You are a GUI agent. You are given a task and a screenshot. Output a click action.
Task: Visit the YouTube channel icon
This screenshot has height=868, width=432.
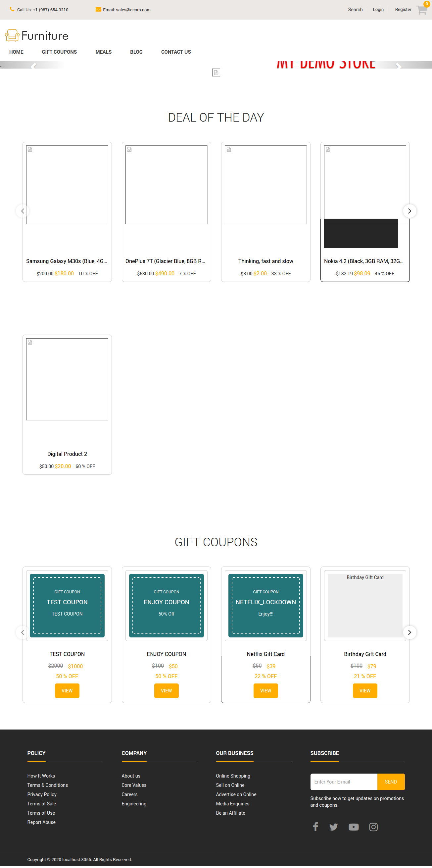click(353, 827)
